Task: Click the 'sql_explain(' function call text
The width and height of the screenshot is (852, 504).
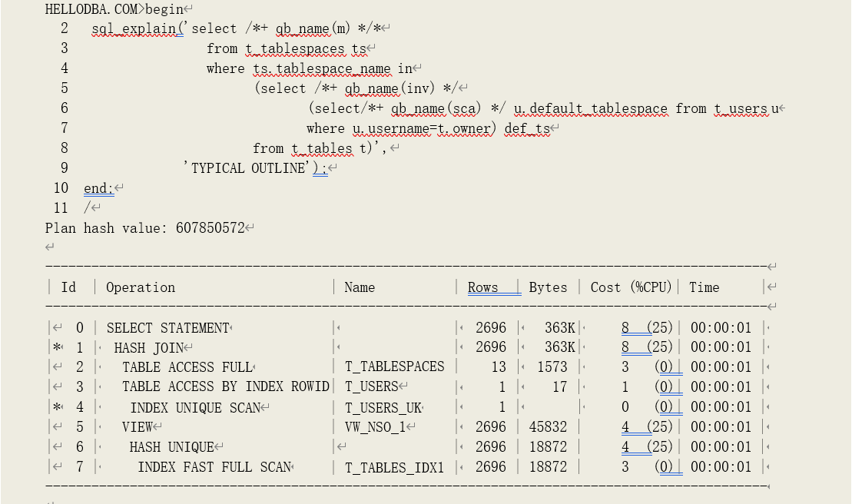Action: click(x=138, y=28)
